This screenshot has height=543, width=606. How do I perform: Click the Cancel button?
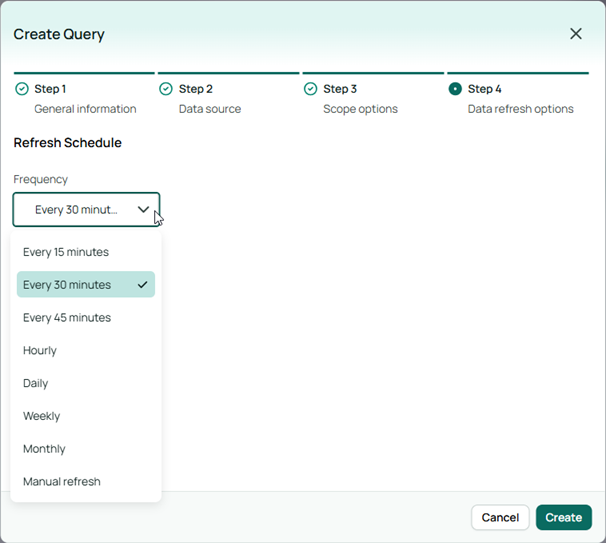(x=500, y=517)
